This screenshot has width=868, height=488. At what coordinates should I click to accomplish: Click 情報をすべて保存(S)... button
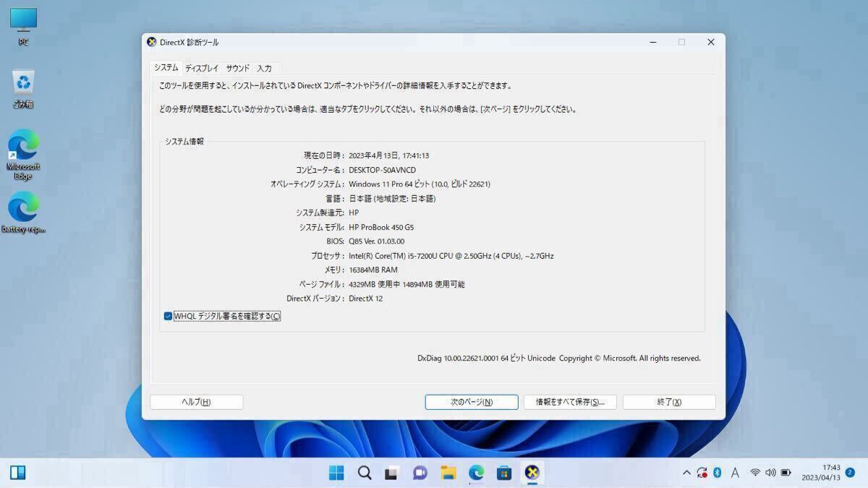(x=570, y=402)
